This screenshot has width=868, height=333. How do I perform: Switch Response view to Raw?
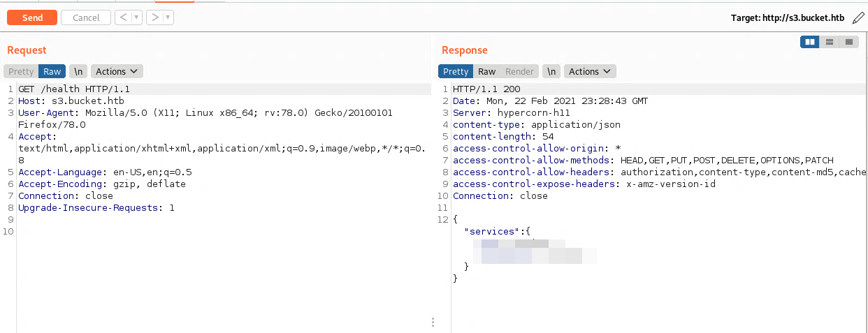[x=486, y=71]
